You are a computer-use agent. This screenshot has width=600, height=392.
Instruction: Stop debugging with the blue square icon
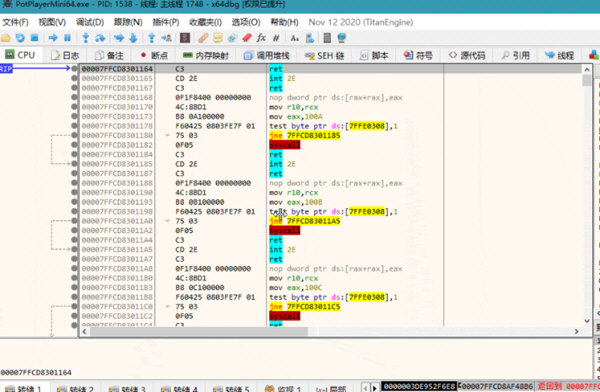(34, 38)
